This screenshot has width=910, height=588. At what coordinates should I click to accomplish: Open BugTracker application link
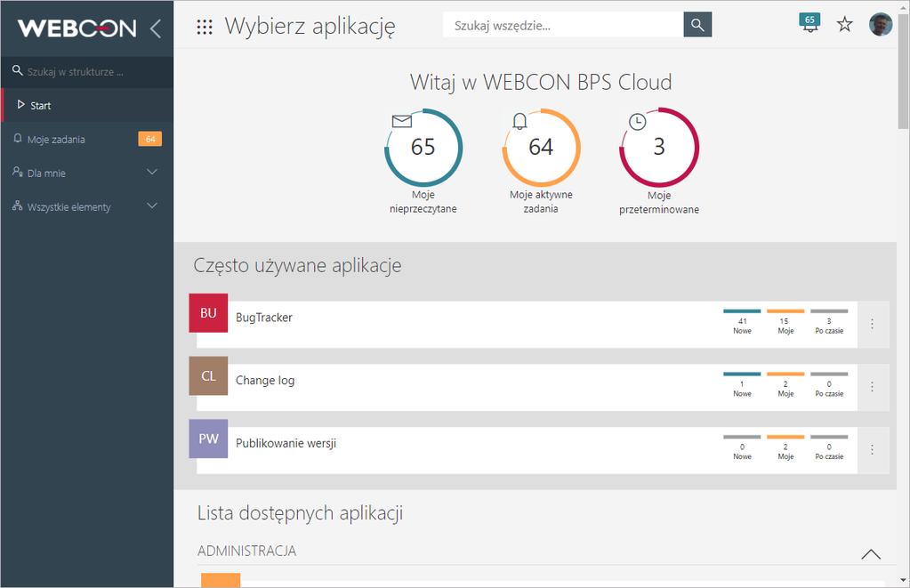point(263,318)
